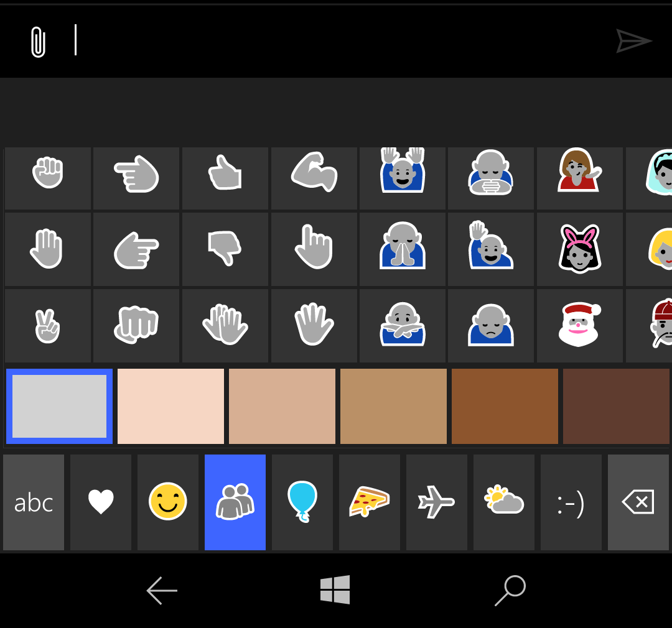Tap the paperclip attach icon

point(38,42)
